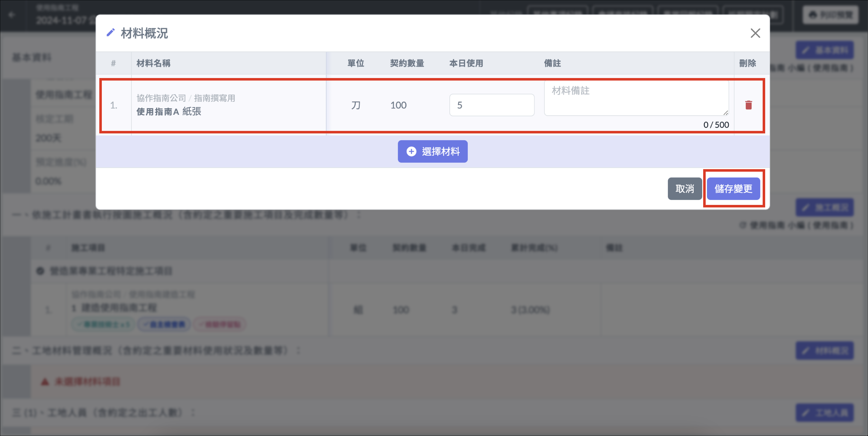
Task: Click the contract quantity value 100
Action: click(398, 105)
